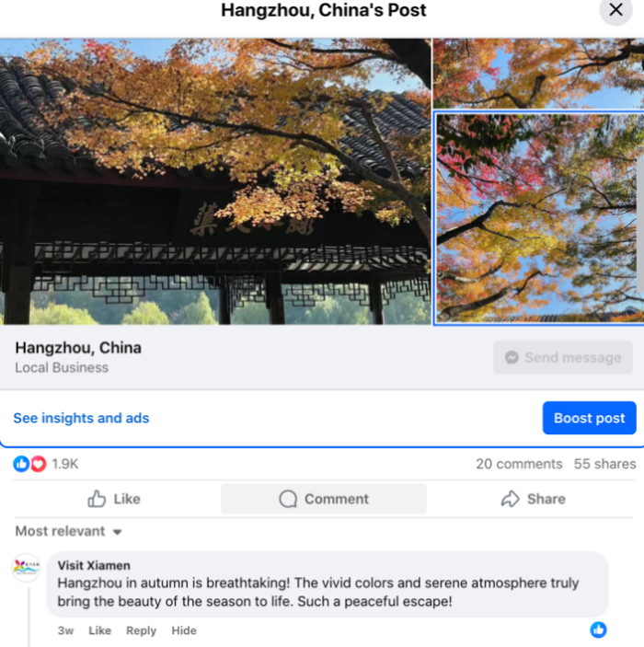Click the Boost post button
The height and width of the screenshot is (647, 644).
(589, 418)
